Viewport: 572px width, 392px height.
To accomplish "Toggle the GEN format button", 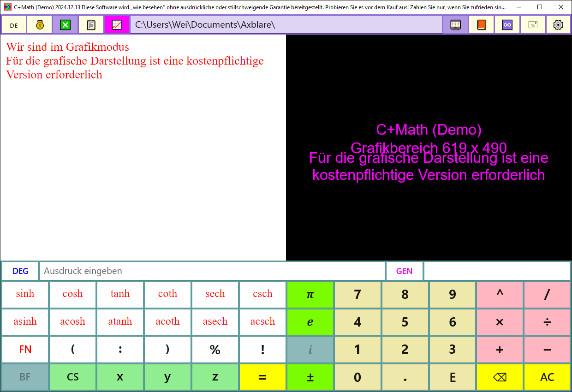I will [x=405, y=271].
